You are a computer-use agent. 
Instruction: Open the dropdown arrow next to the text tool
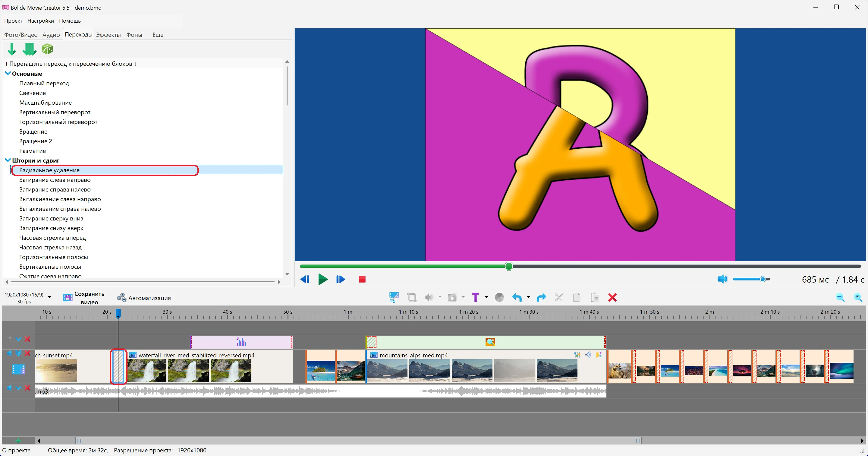[486, 297]
